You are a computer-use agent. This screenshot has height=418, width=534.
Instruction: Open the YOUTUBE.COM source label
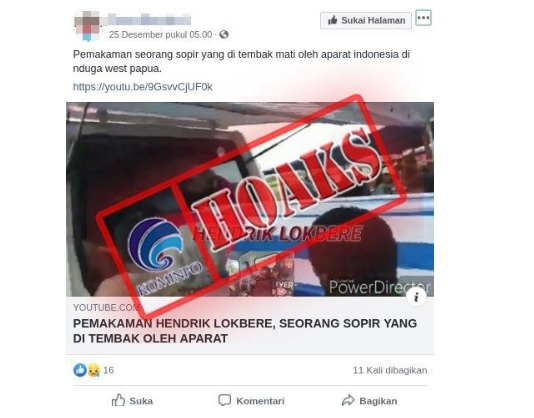106,308
